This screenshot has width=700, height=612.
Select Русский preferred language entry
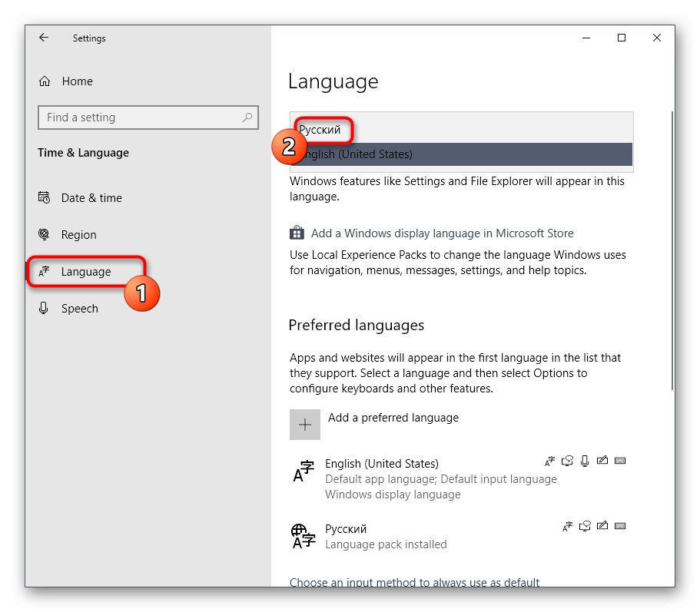(458, 536)
